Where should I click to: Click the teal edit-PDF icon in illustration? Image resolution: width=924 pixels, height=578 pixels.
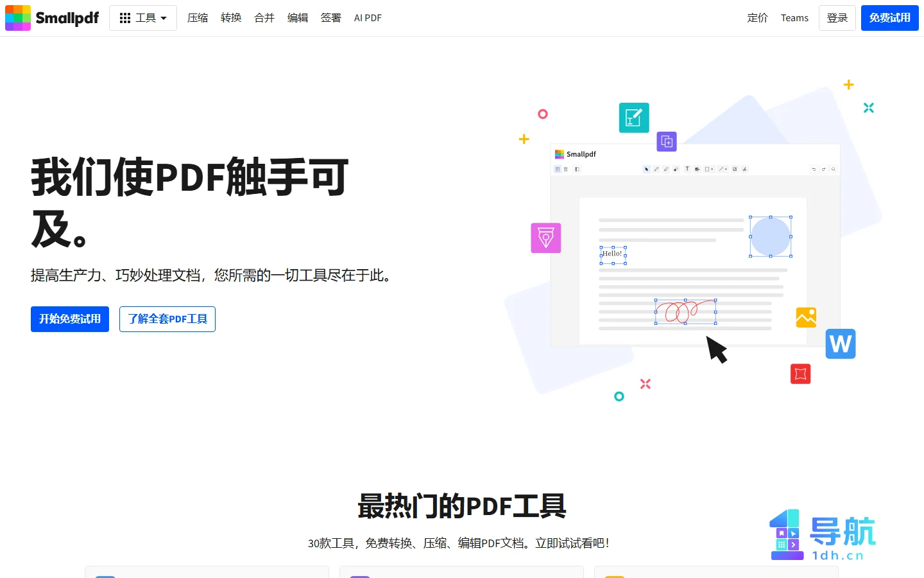tap(634, 118)
